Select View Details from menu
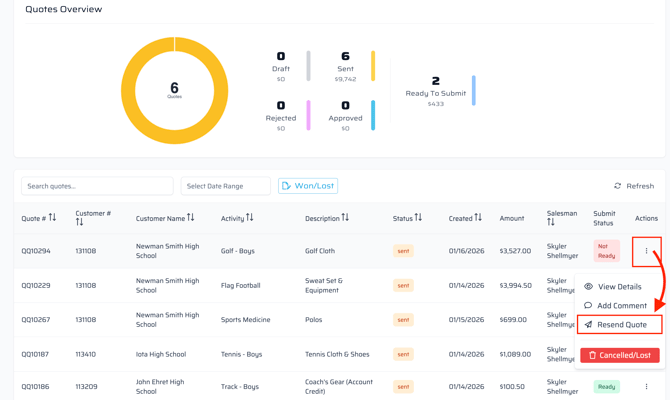The width and height of the screenshot is (670, 400). point(619,287)
